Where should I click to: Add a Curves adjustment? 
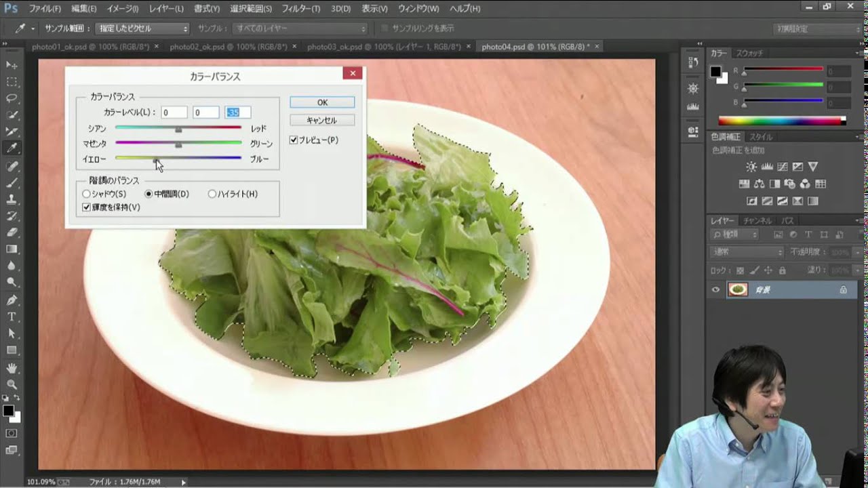pos(782,167)
